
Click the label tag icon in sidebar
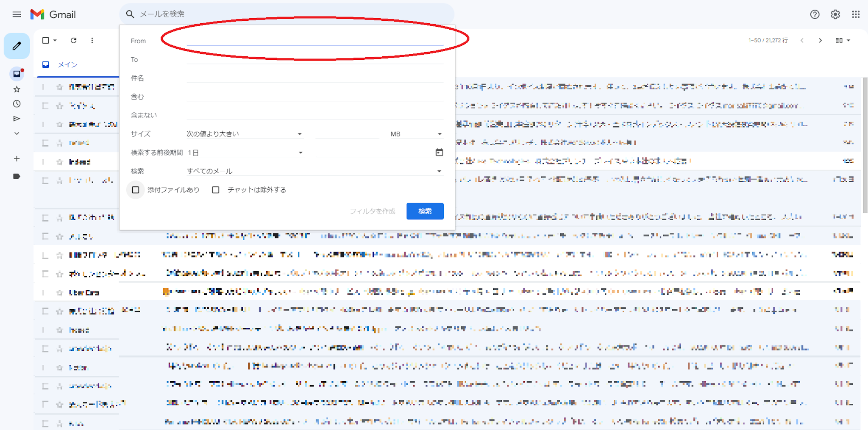tap(17, 176)
